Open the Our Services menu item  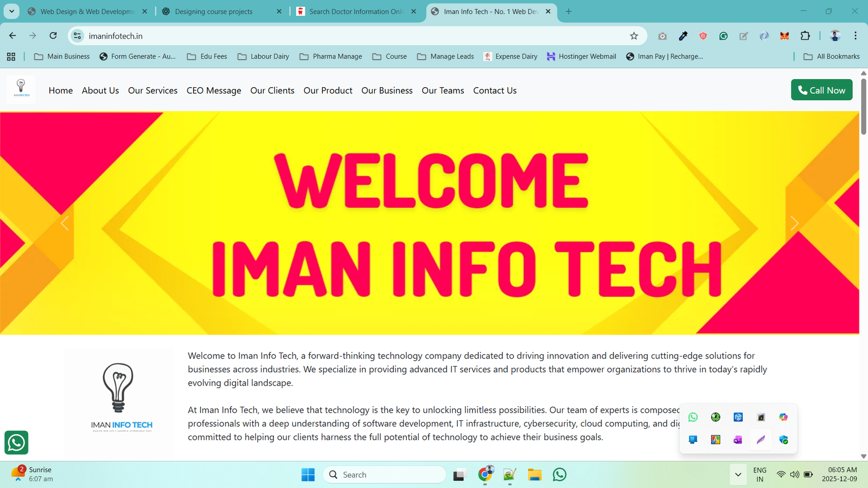[152, 91]
